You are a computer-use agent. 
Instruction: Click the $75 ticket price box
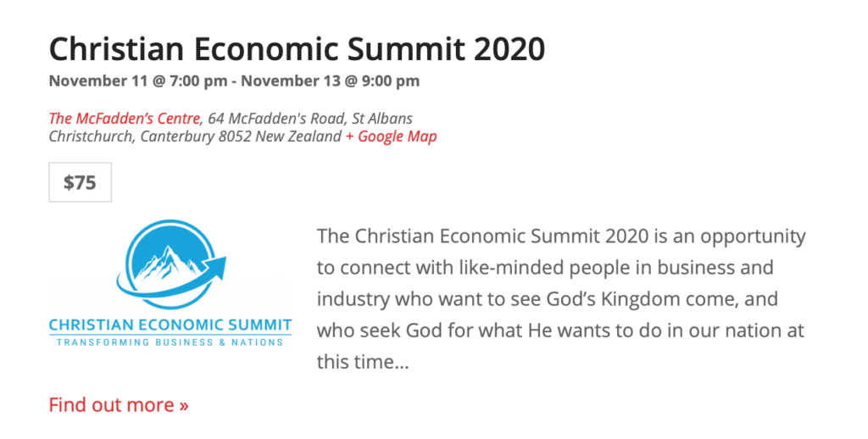pyautogui.click(x=80, y=182)
